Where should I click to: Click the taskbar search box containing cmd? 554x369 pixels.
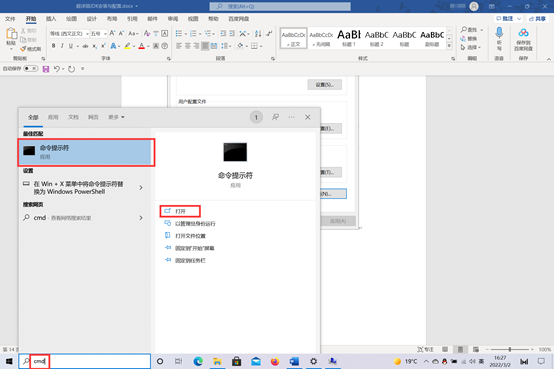tap(85, 361)
